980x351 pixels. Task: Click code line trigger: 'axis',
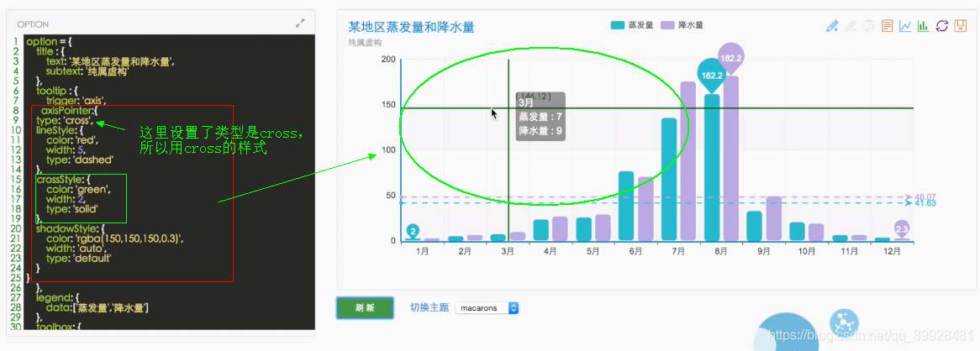pos(76,100)
